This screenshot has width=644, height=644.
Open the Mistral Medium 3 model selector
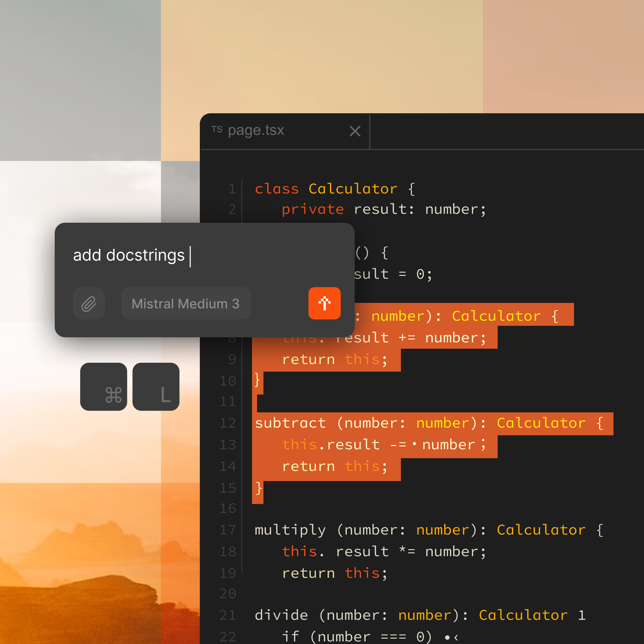tap(186, 303)
